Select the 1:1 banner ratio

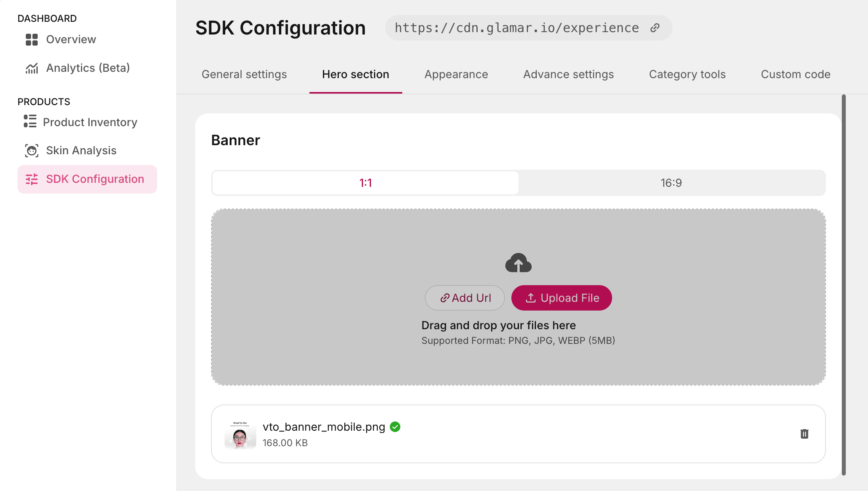click(365, 183)
